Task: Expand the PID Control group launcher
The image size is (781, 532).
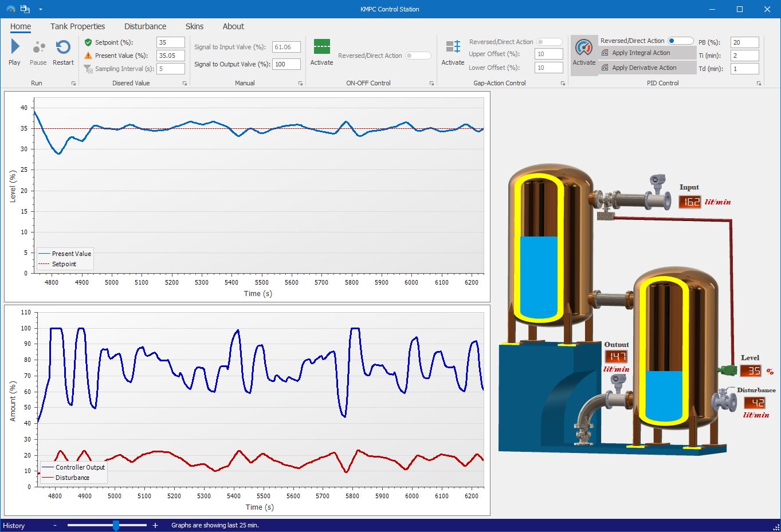Action: pyautogui.click(x=759, y=84)
